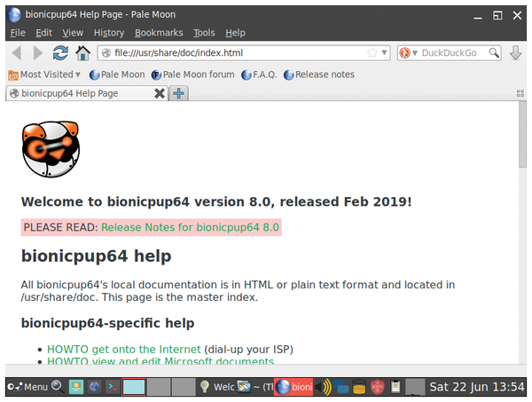Viewport: 532px width, 402px height.
Task: Open the Pale Moon forum bookmark
Action: point(192,75)
